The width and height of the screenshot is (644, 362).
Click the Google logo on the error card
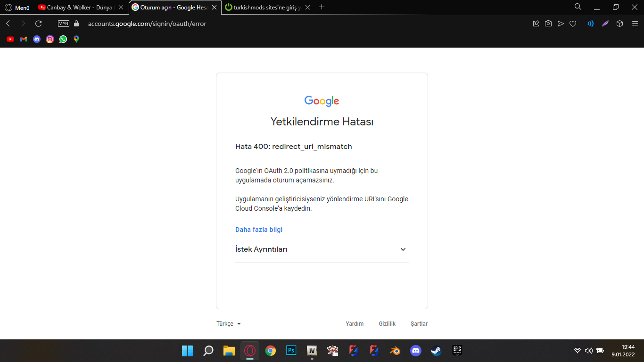click(322, 101)
